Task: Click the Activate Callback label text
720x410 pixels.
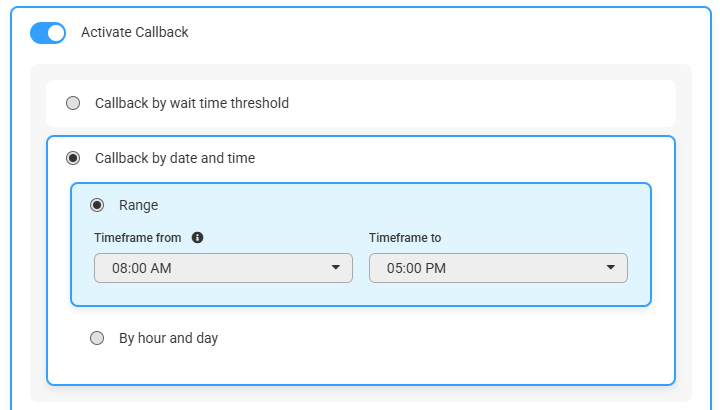Action: (135, 32)
